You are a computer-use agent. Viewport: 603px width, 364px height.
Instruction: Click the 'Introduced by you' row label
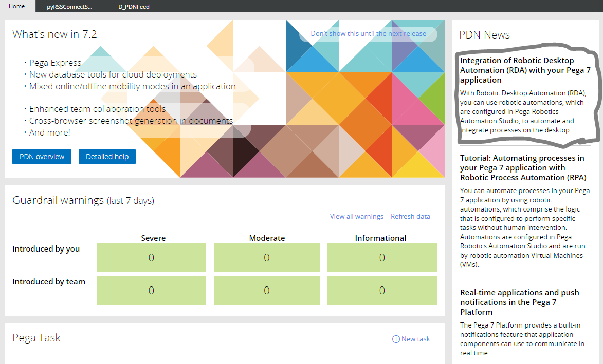(46, 249)
